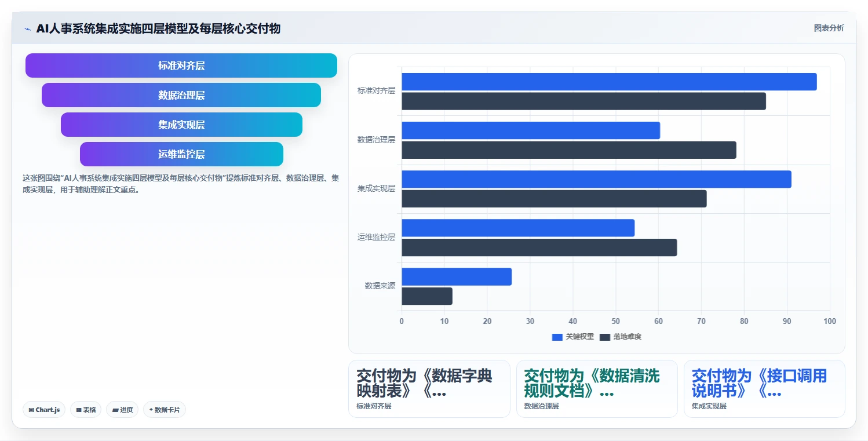This screenshot has height=441, width=868.
Task: Click the 集成实现层 caption under blue card
Action: click(709, 406)
